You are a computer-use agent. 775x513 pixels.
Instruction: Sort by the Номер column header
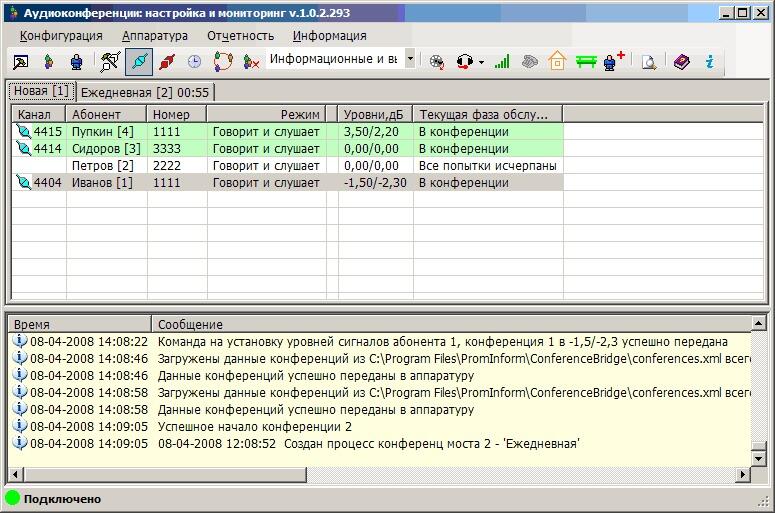click(176, 114)
